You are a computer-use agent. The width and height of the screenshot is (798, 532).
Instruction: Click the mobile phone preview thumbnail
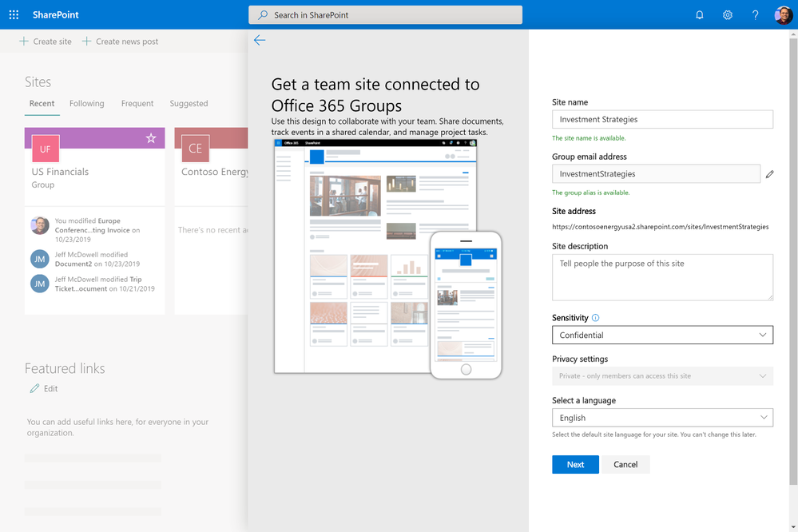point(466,305)
